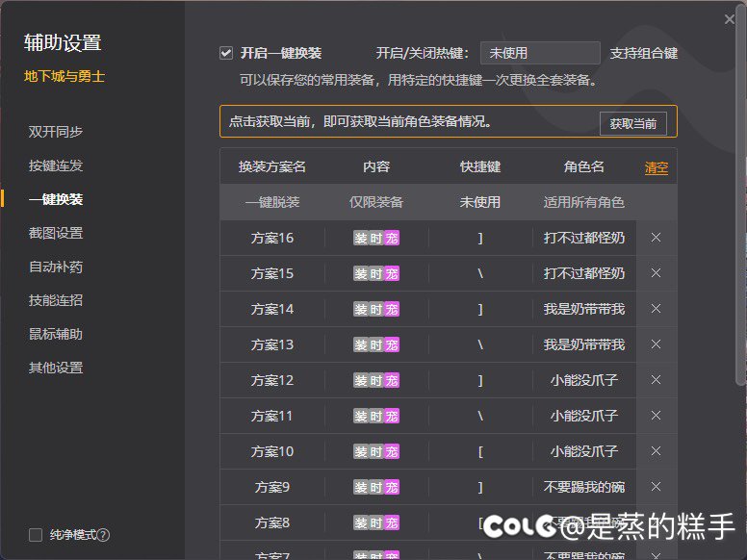Click the 一键脱装 row name

(x=272, y=202)
